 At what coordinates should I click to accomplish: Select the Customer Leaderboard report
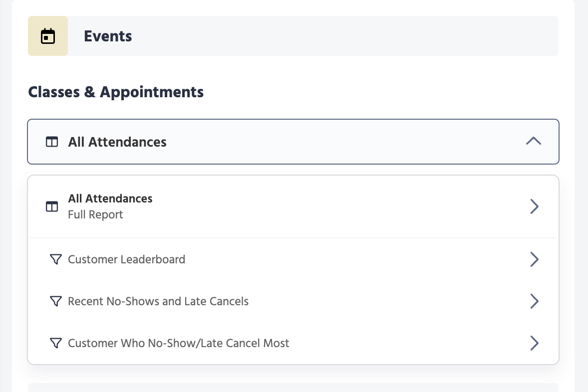(x=126, y=259)
